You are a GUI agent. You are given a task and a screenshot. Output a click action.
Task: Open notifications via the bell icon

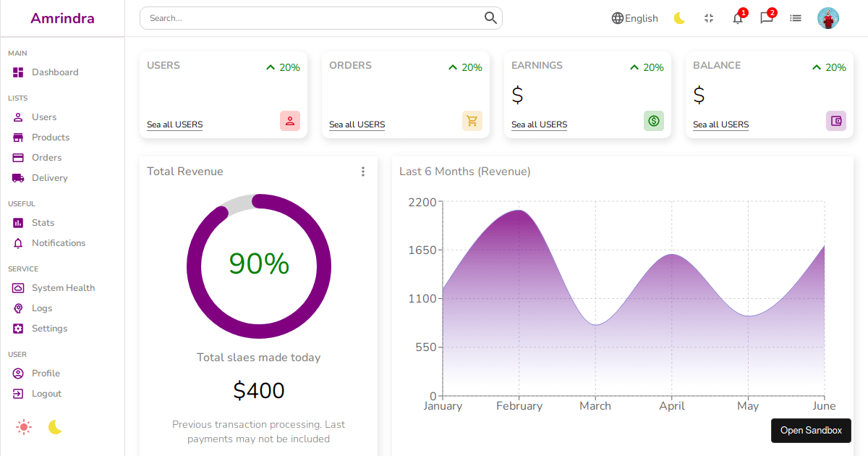click(x=738, y=18)
